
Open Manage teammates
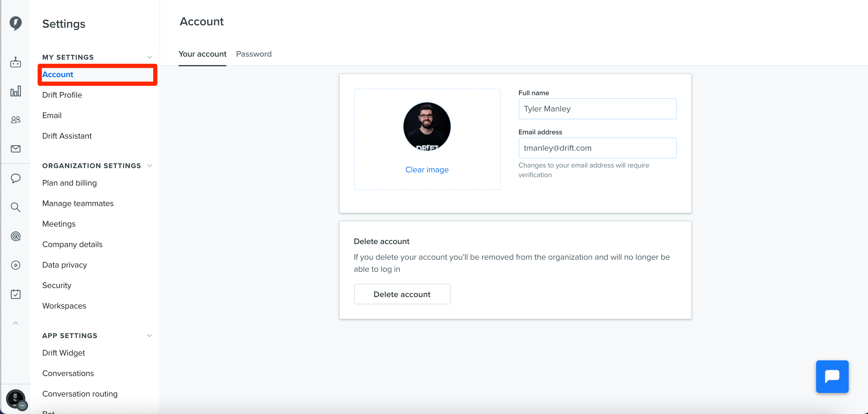[78, 203]
